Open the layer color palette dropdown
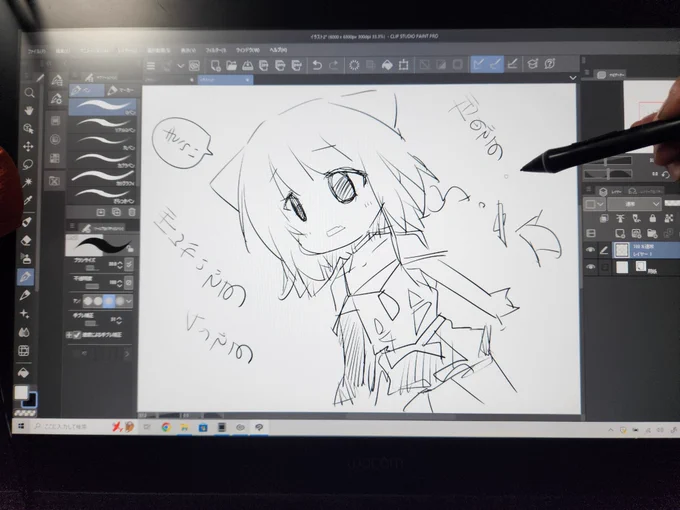Screen dimensions: 680x510 pyautogui.click(x=595, y=204)
